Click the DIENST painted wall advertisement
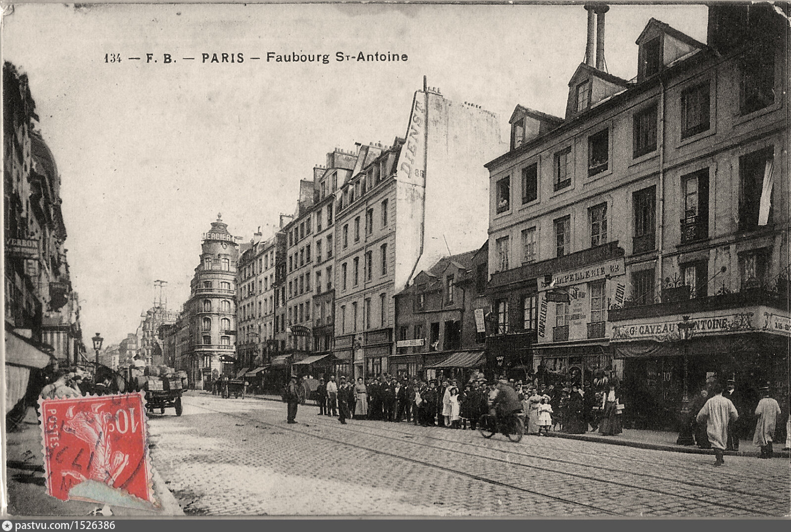Viewport: 791px width, 532px height. 414,140
